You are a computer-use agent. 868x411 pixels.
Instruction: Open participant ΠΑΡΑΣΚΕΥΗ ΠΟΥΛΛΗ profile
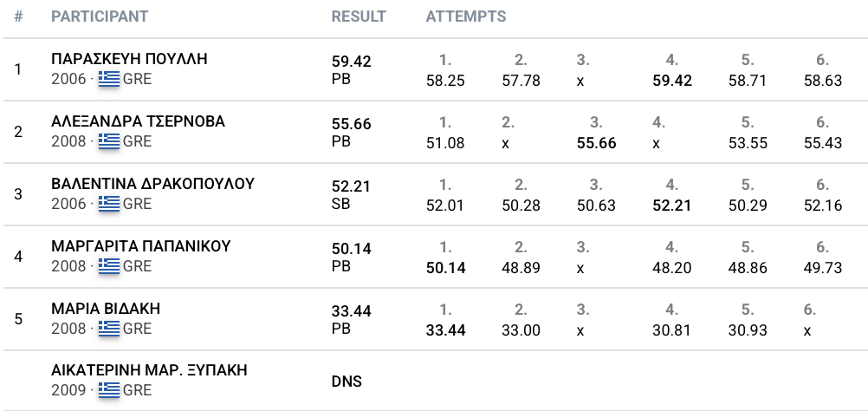pos(129,59)
